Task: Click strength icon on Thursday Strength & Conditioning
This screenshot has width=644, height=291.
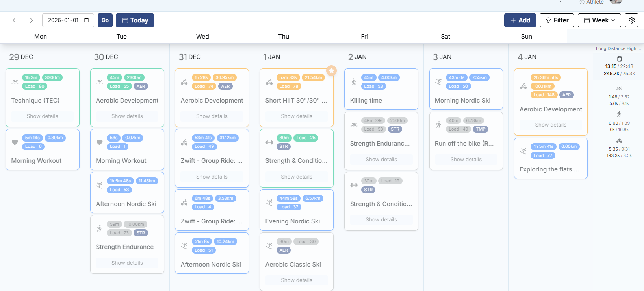Action: 269,142
